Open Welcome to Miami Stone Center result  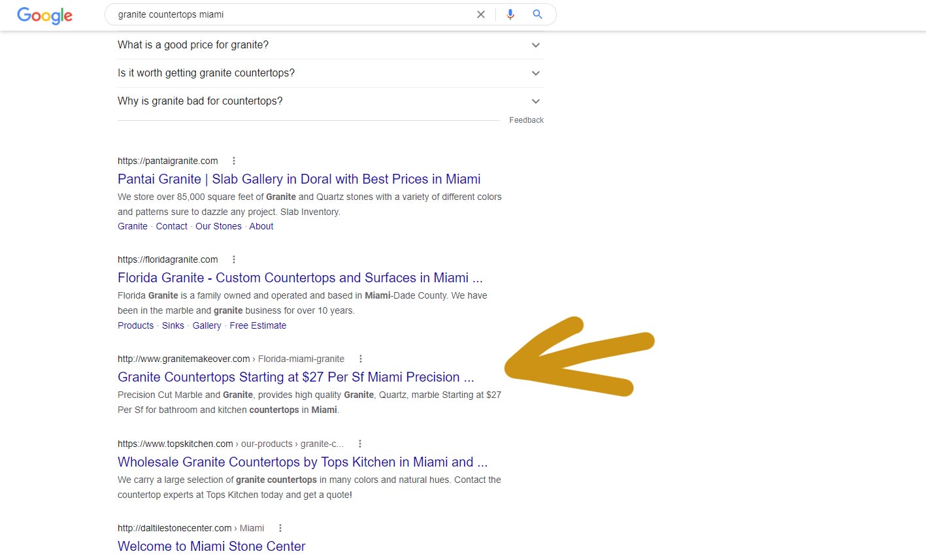pos(211,546)
